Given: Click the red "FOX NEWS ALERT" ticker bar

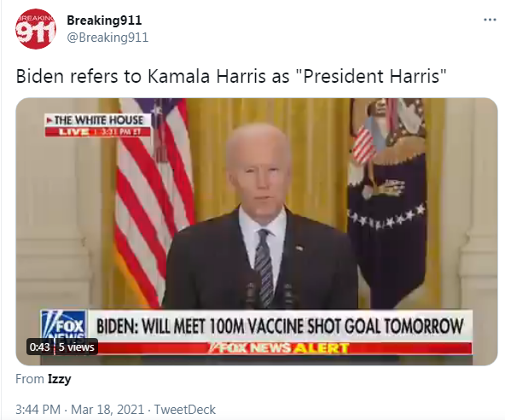Looking at the screenshot, I should pos(280,348).
